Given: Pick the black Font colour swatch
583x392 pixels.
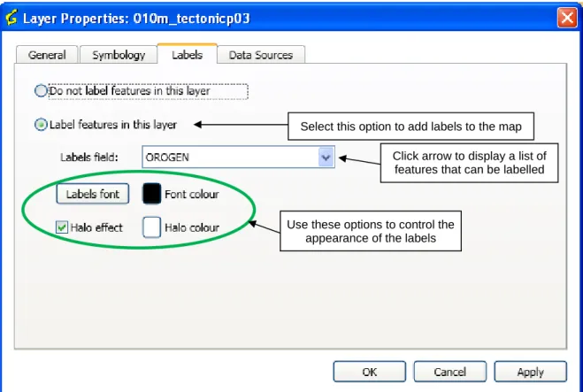Looking at the screenshot, I should click(x=151, y=194).
